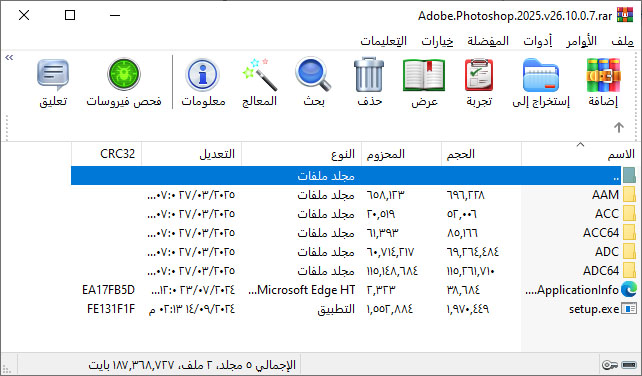The height and width of the screenshot is (376, 642).
Task: Click the status bar total summary text
Action: pos(192,365)
